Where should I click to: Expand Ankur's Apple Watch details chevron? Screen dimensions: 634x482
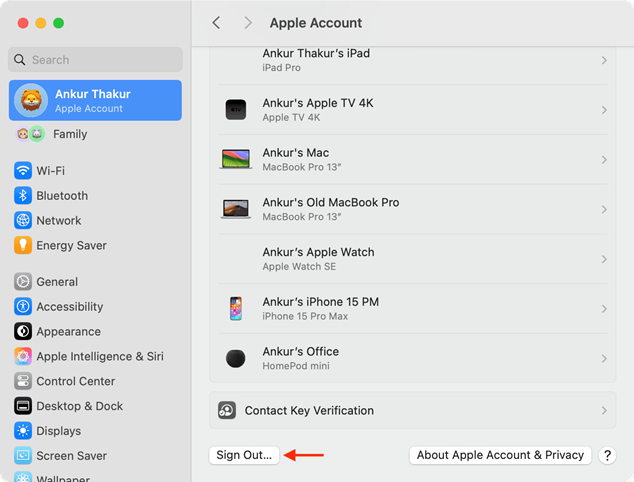604,259
